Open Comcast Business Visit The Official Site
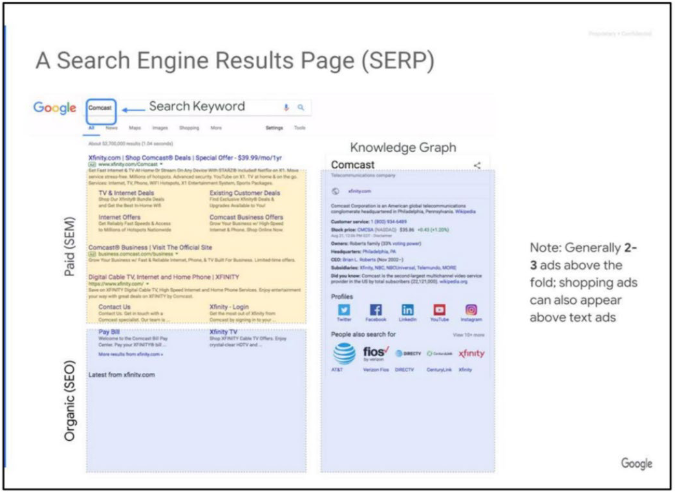 pyautogui.click(x=150, y=247)
